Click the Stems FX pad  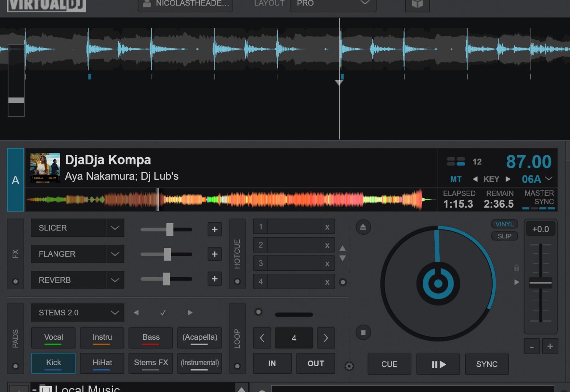click(151, 363)
